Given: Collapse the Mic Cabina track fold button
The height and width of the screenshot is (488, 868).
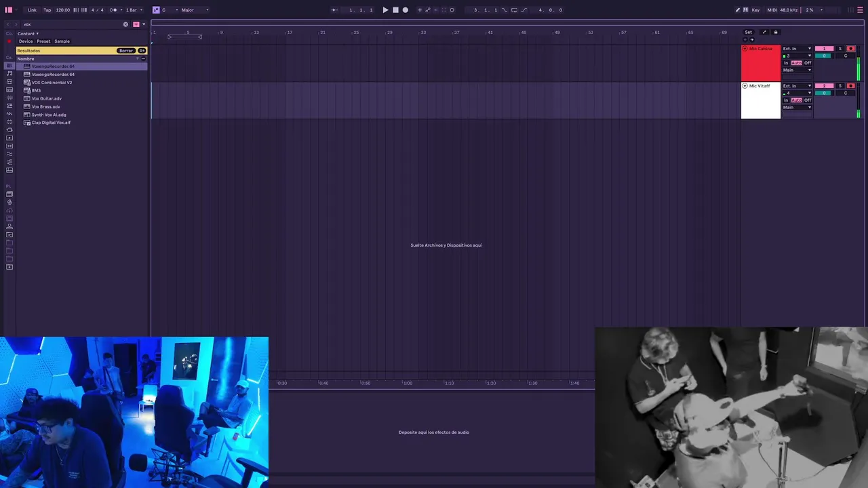Looking at the screenshot, I should [745, 49].
